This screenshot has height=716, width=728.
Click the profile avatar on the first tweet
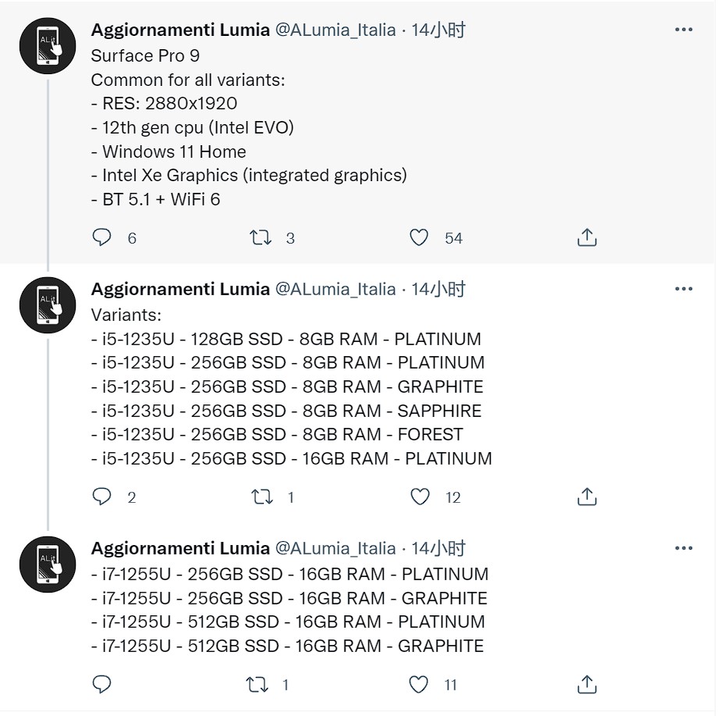coord(48,46)
